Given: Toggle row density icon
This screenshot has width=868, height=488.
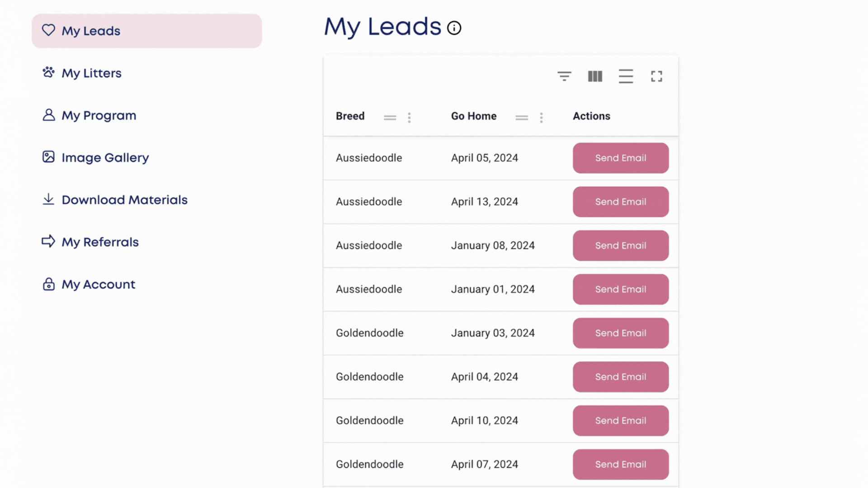Looking at the screenshot, I should (626, 76).
